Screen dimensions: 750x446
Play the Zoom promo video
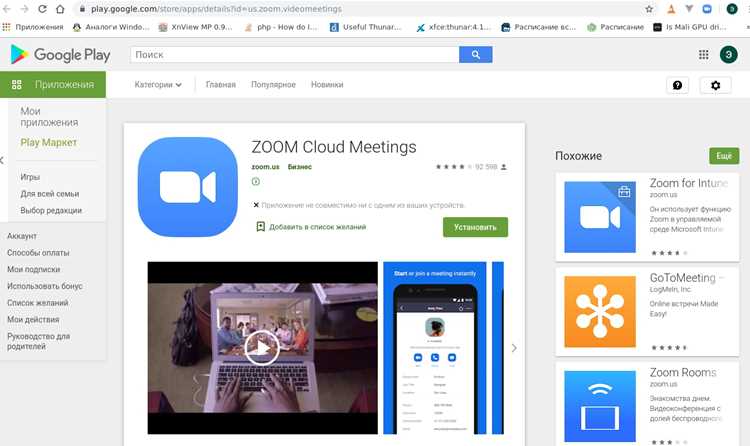(262, 348)
